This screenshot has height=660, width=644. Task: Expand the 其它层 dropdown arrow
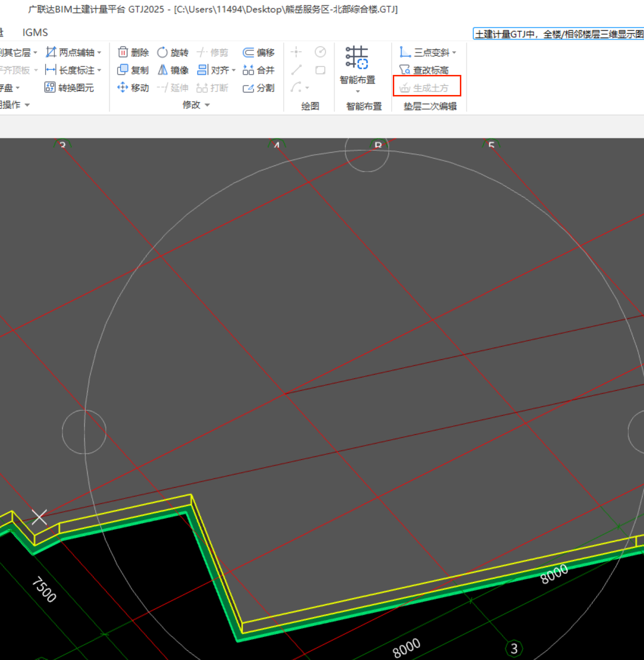[35, 52]
